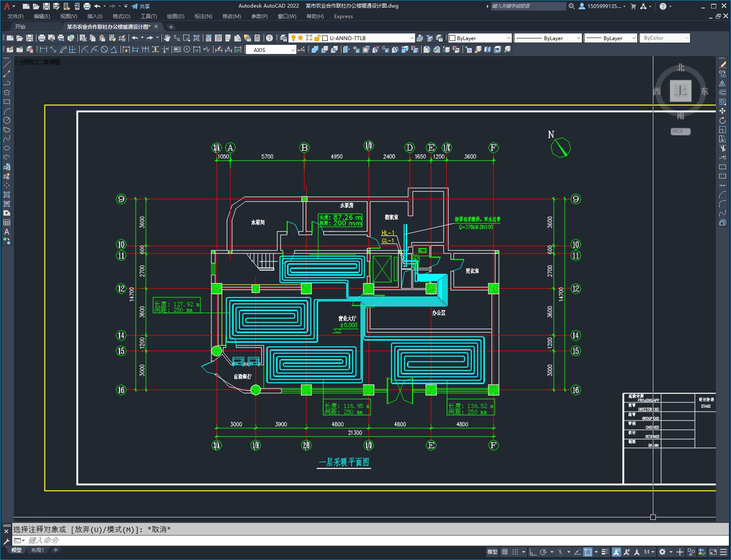The height and width of the screenshot is (560, 731).
Task: Select the Hatch tool in left toolbar
Action: tap(7, 195)
